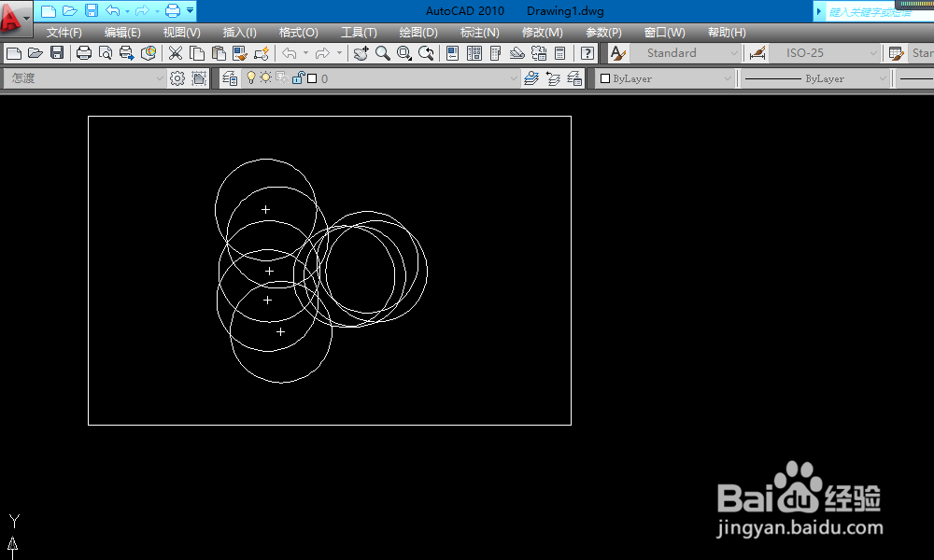Click the Match Properties brush icon
934x560 pixels.
(x=240, y=53)
